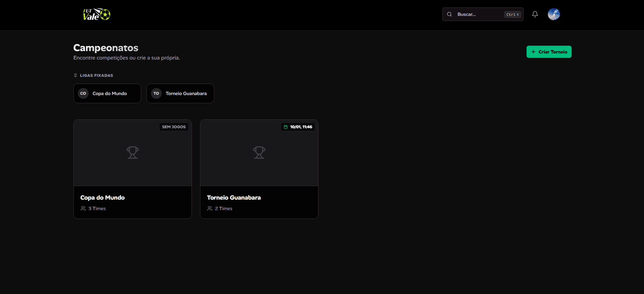Click the calendar icon in date badge

286,127
